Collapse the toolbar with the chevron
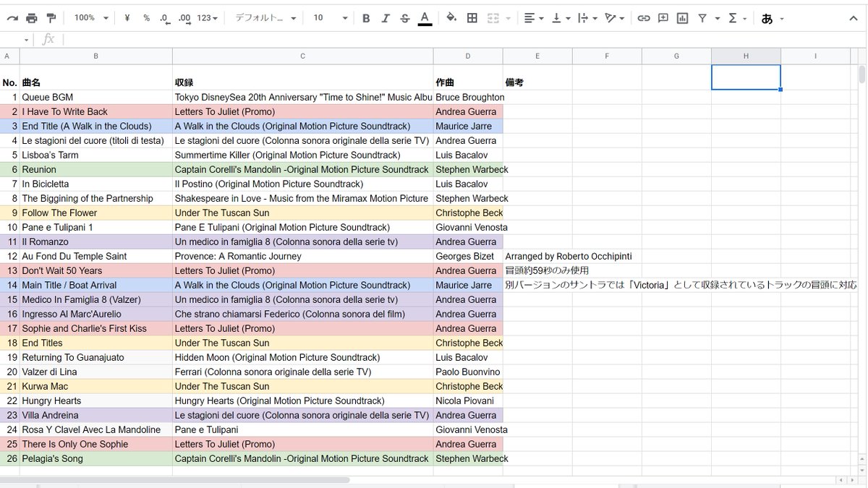Image resolution: width=868 pixels, height=488 pixels. 854,18
